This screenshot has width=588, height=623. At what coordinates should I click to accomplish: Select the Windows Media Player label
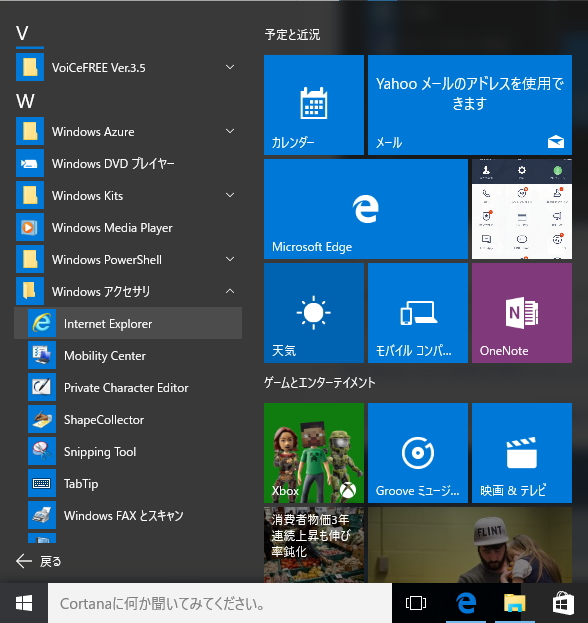tap(112, 228)
